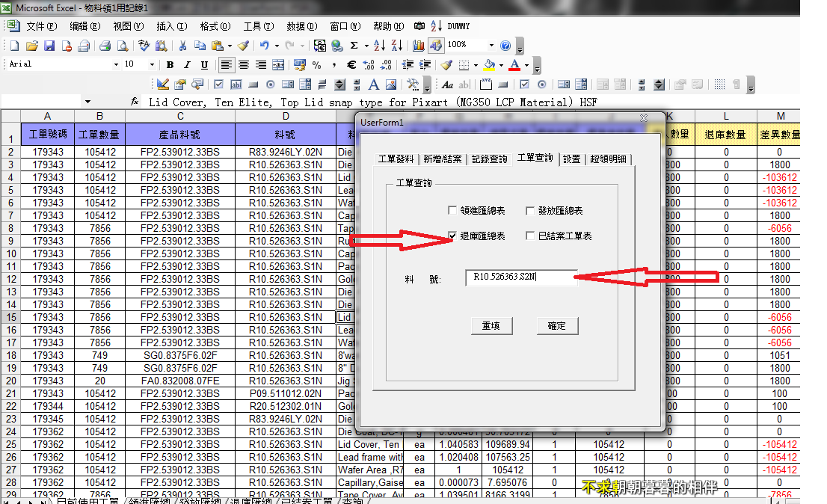Switch to the 記錄查詢 tab
The image size is (827, 504).
click(490, 159)
